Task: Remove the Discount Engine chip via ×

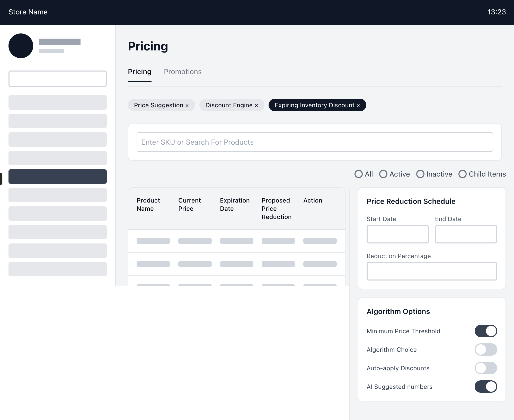Action: tap(256, 106)
